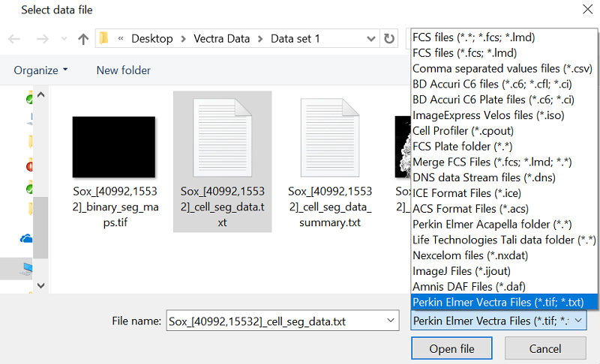Open the recent locations dropdown arrow
The image size is (600, 364).
tap(62, 39)
